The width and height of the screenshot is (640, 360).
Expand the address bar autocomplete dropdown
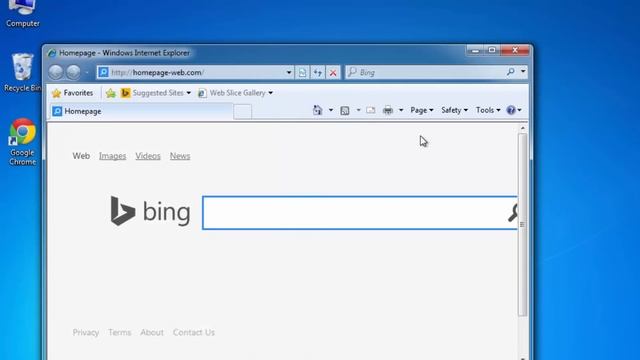[x=289, y=73]
